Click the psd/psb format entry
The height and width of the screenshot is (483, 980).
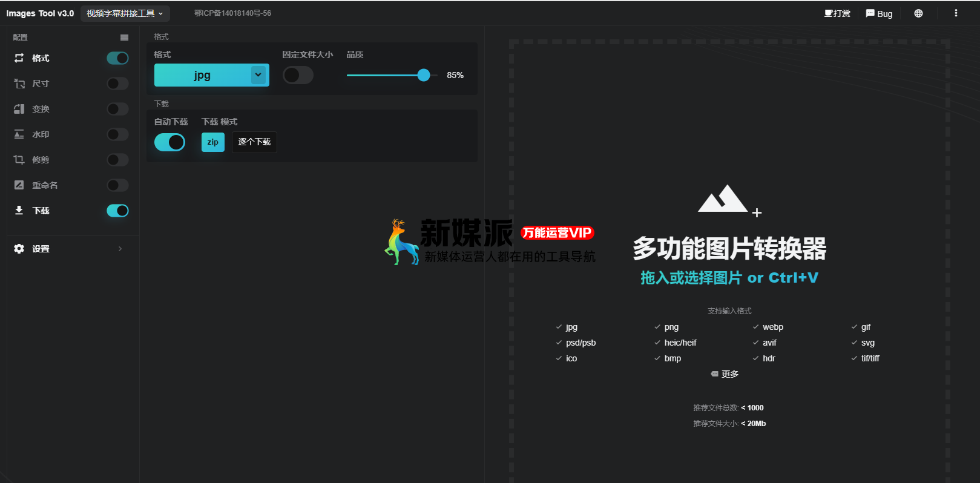click(580, 343)
